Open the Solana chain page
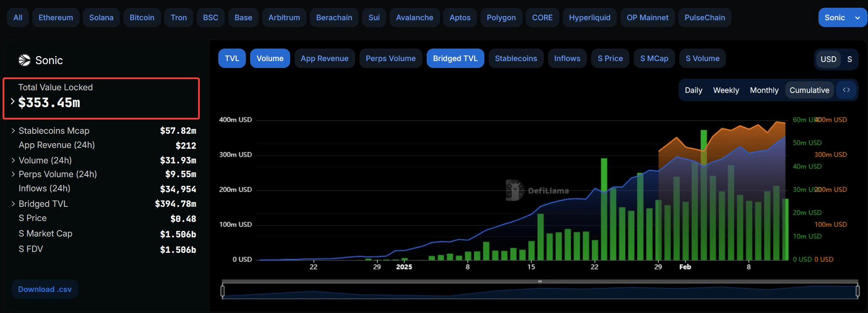The width and height of the screenshot is (868, 313). [x=101, y=18]
